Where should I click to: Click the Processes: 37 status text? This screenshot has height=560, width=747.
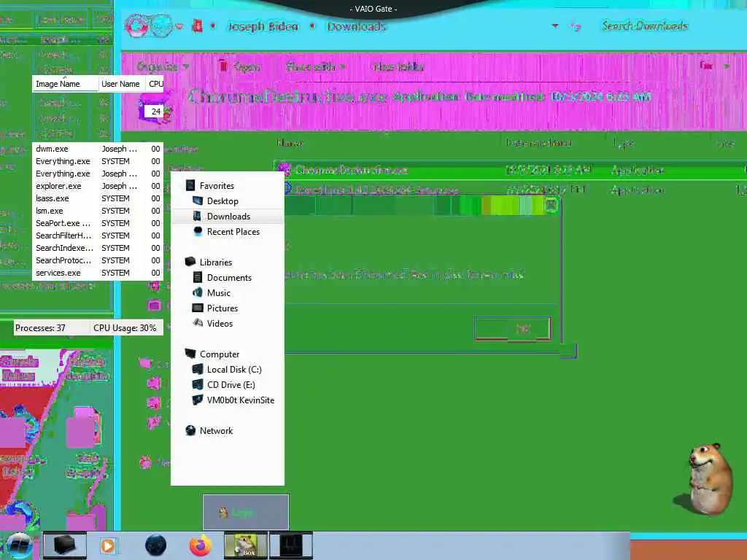[41, 328]
